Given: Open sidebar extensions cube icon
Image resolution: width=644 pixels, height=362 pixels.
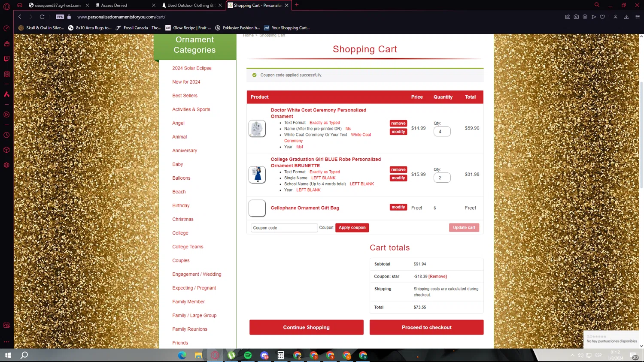Looking at the screenshot, I should pyautogui.click(x=6, y=150).
